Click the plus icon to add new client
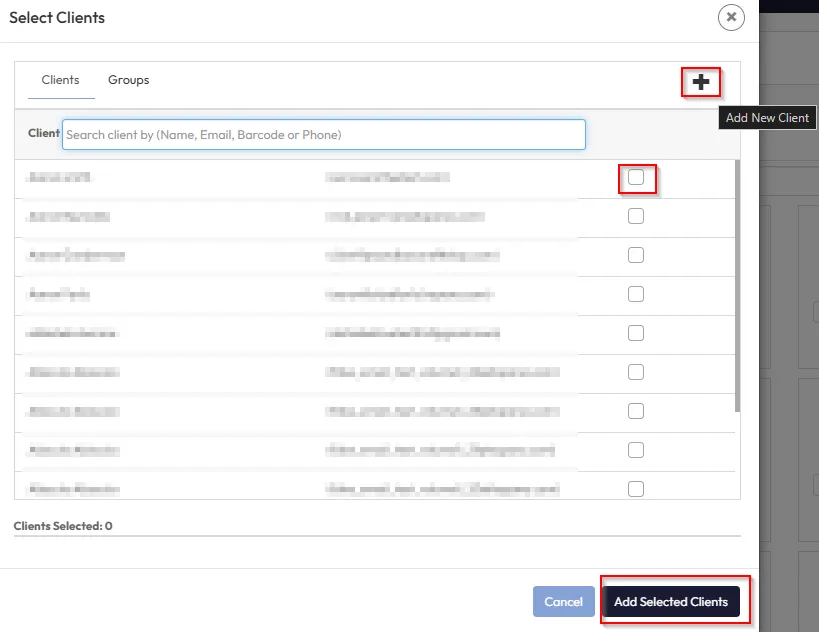Viewport: 819px width, 632px height. tap(701, 83)
